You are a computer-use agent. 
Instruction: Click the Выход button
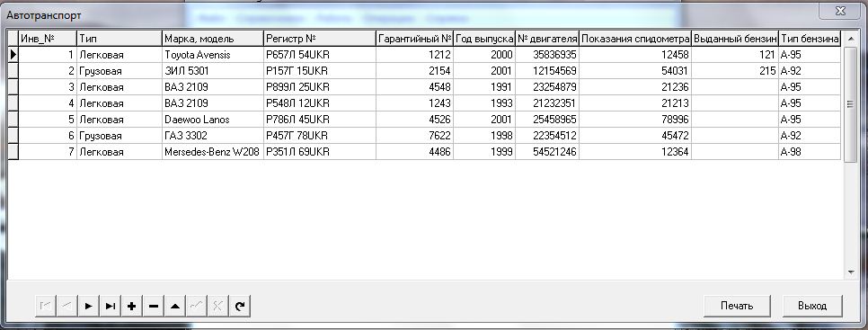coord(812,306)
